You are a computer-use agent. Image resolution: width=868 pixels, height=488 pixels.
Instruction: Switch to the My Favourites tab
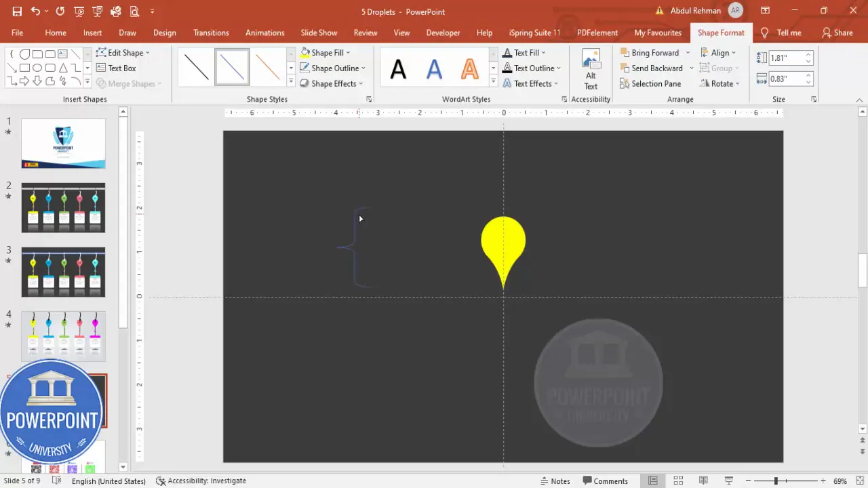[x=658, y=33]
